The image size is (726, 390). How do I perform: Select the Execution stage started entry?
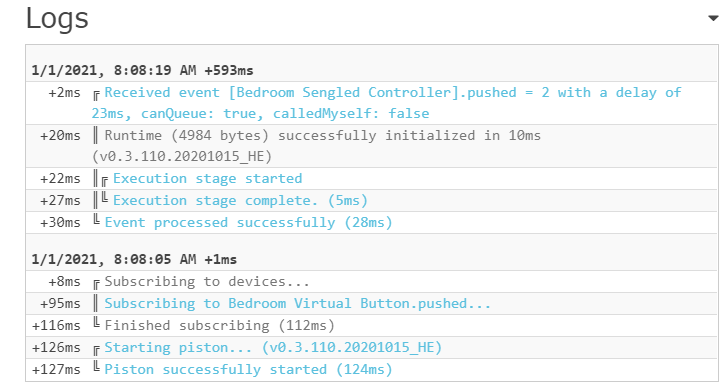tap(207, 178)
